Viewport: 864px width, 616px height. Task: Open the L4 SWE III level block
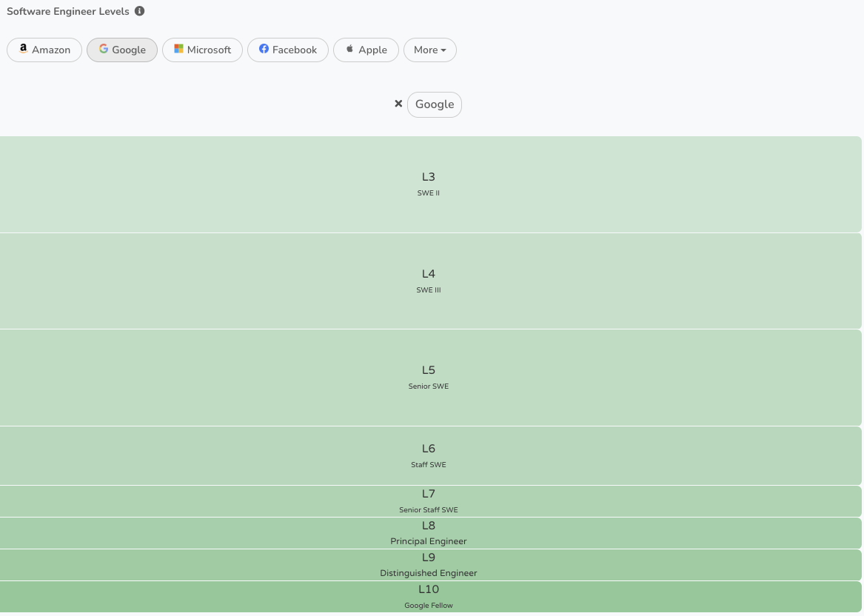coord(430,281)
